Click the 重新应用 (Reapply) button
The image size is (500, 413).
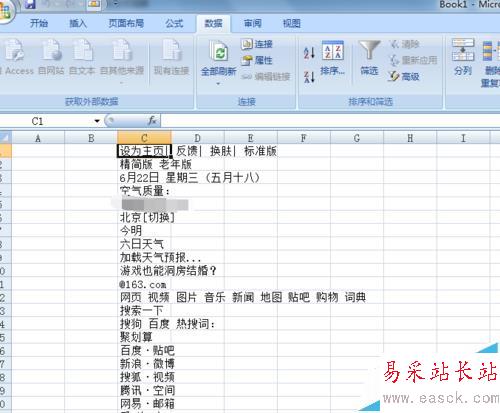(413, 60)
